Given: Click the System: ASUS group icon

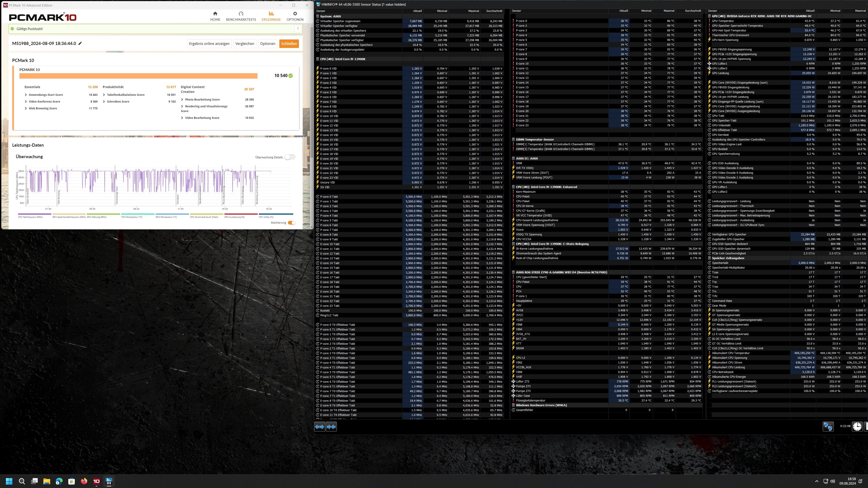Looking at the screenshot, I should pos(318,16).
